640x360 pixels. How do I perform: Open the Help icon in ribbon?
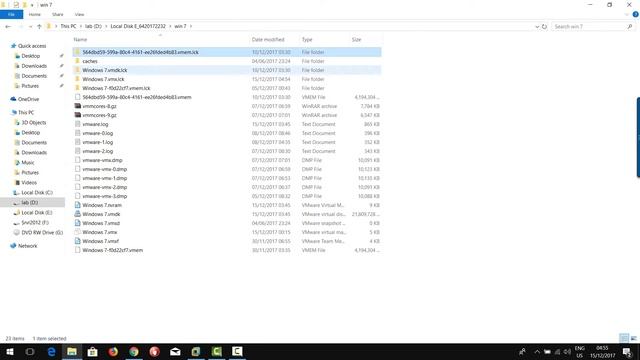(636, 14)
